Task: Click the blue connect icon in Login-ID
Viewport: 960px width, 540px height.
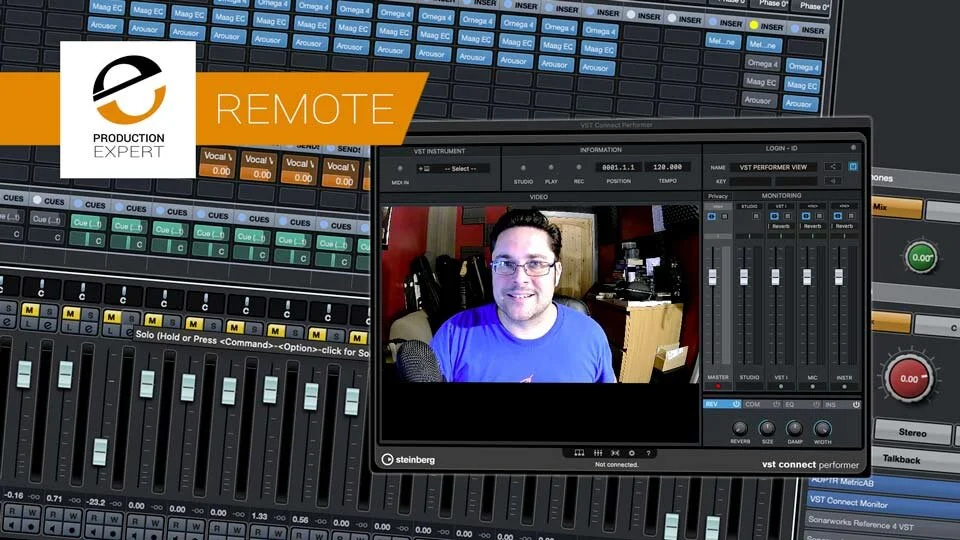Action: [x=853, y=167]
